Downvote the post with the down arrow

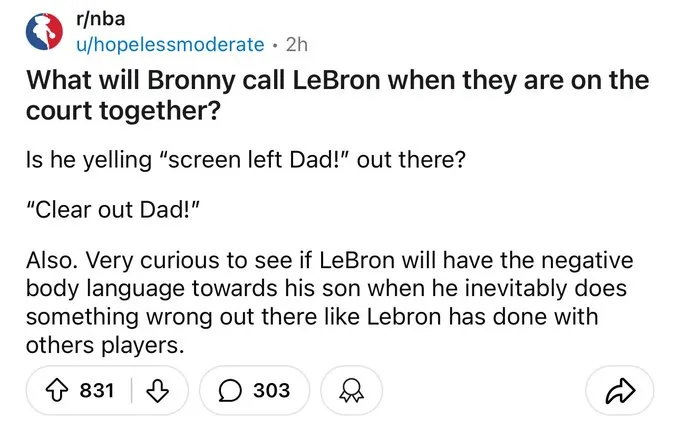tap(155, 390)
